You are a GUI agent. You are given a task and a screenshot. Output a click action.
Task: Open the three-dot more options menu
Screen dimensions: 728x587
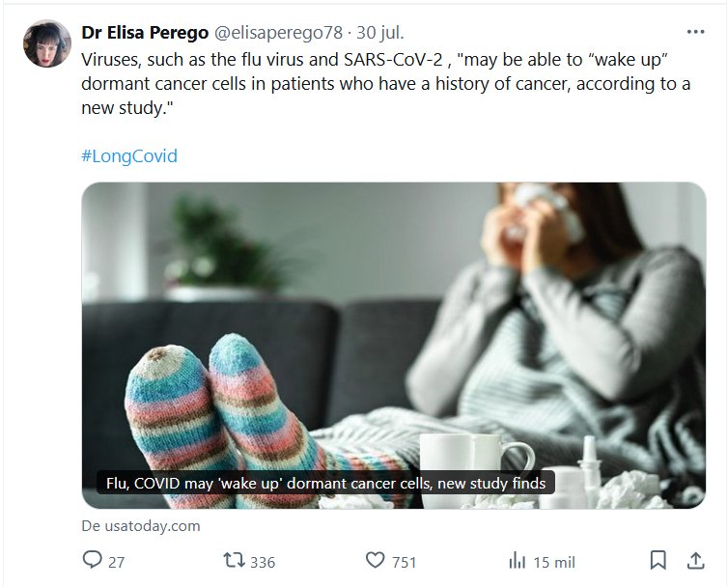pos(695,31)
